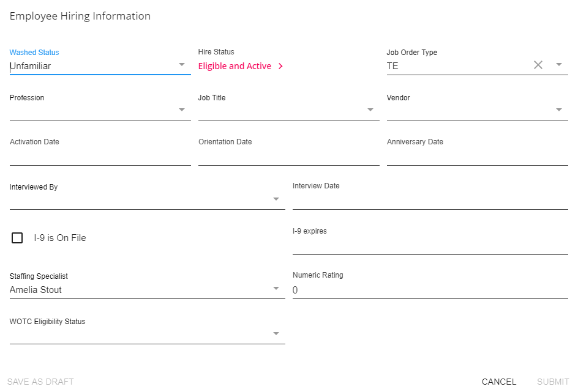This screenshot has height=392, width=578.
Task: Expand WOTC Eligibility Status dropdown
Action: 276,334
